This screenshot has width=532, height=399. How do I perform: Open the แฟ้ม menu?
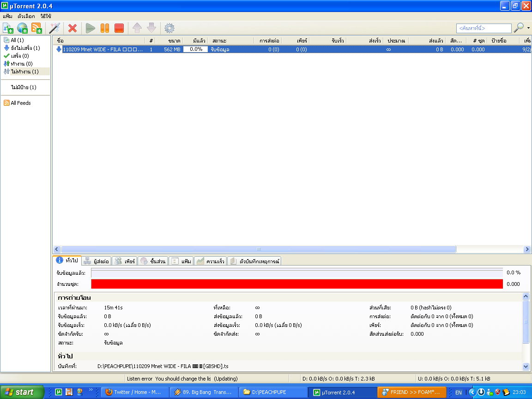[x=7, y=16]
